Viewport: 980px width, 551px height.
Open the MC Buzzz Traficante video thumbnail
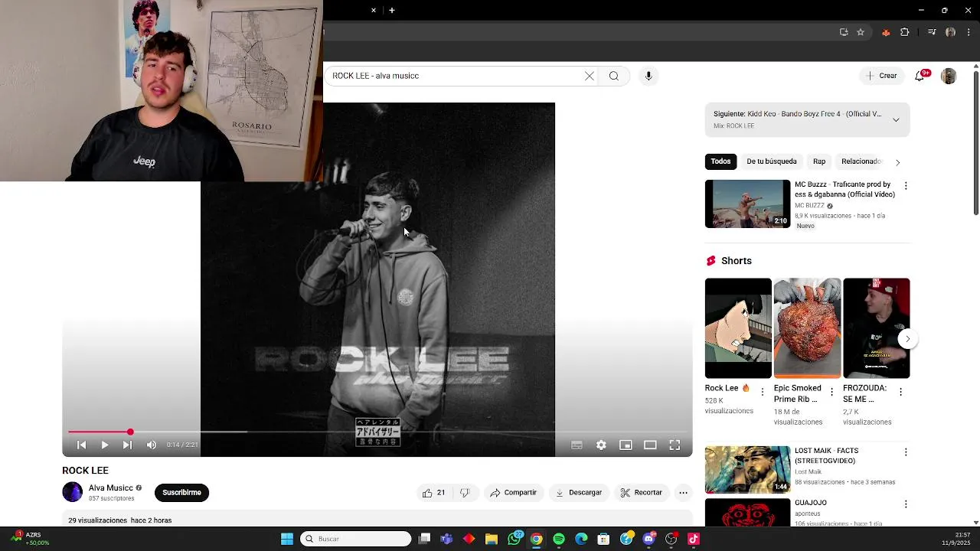(747, 204)
